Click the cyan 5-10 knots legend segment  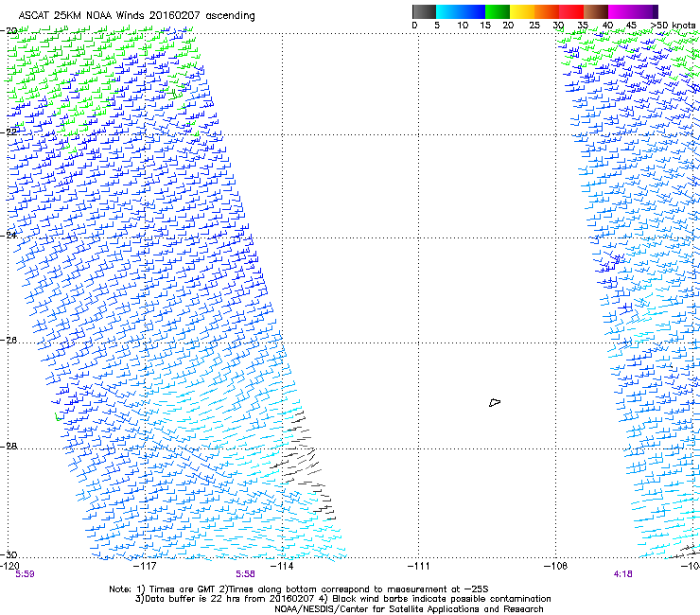(x=448, y=11)
